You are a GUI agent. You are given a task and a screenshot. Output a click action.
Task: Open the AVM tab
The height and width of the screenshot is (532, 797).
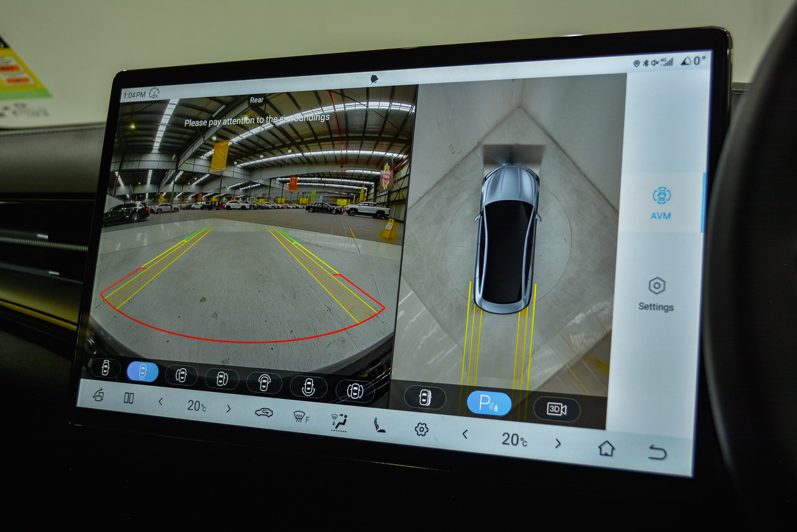point(661,204)
